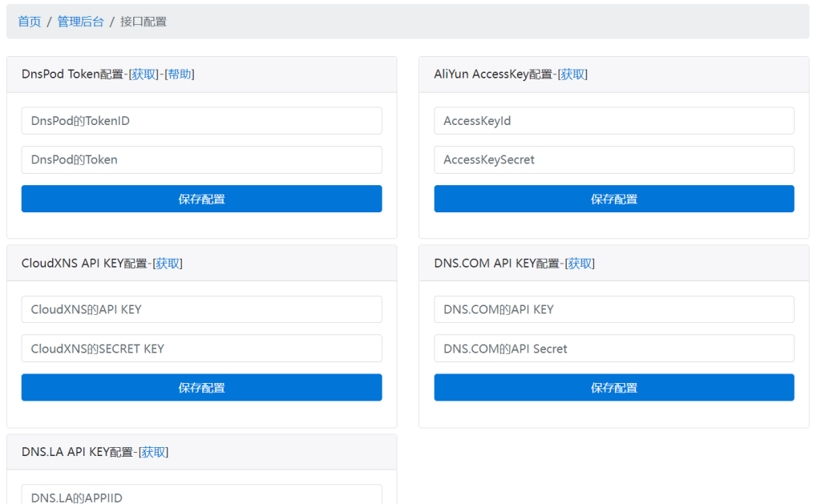Viewport: 821px width, 504px height.
Task: Save the DNS.COM API KEY configuration
Action: point(614,387)
